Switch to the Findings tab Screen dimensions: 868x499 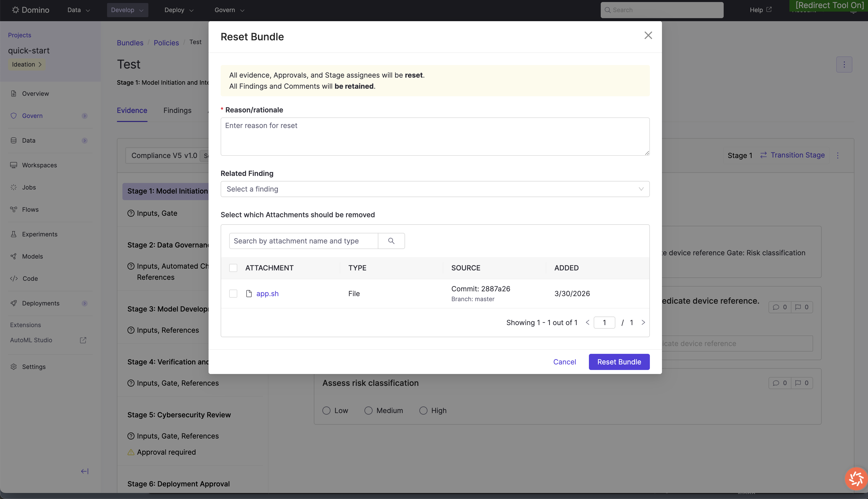pos(177,110)
